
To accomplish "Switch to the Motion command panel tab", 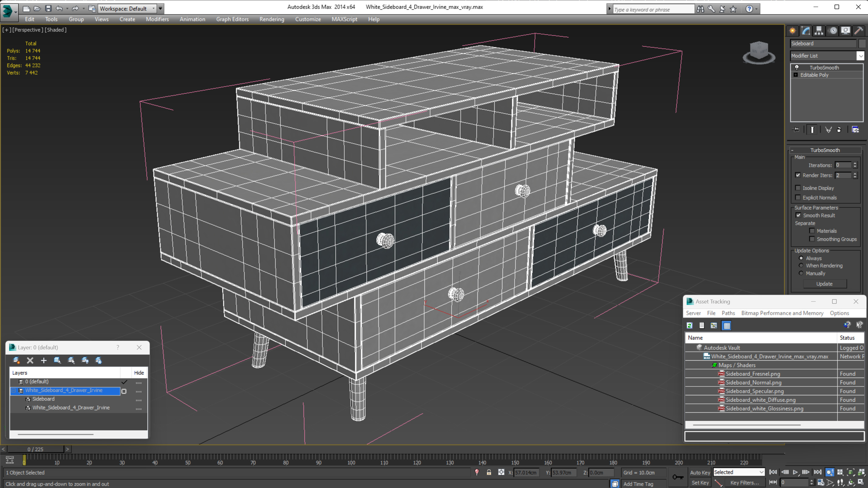I will click(832, 31).
